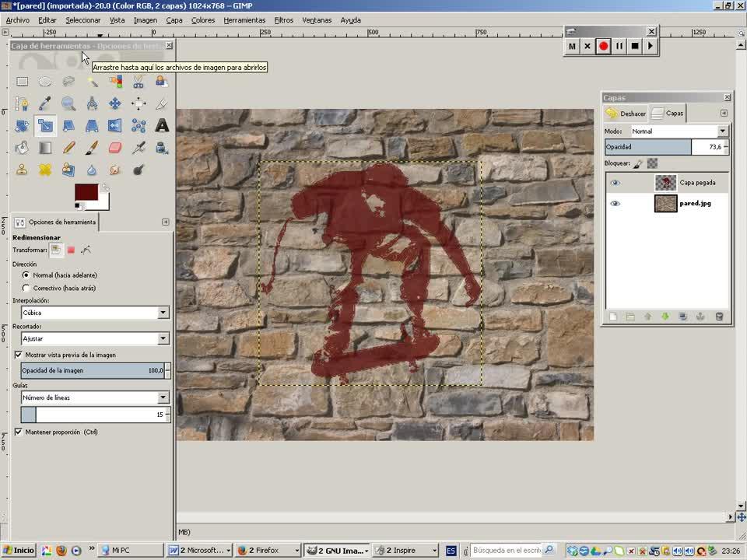Select the Text tool
747x560 pixels.
pos(162,125)
